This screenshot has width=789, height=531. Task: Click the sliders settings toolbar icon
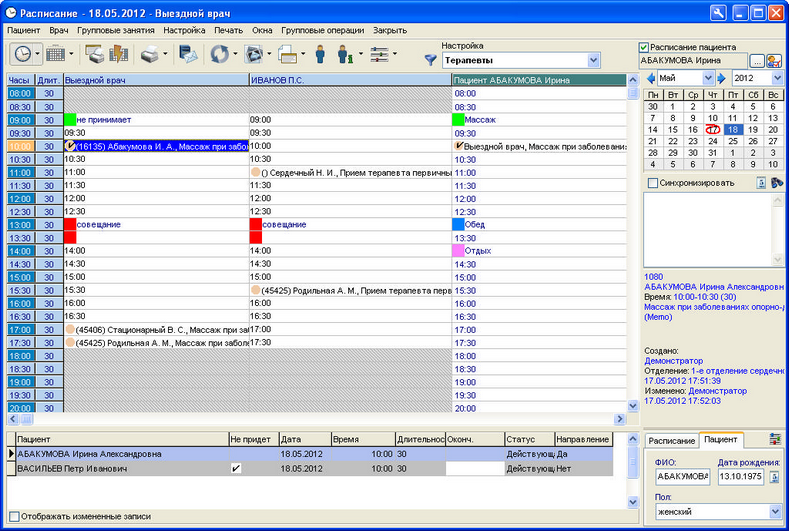click(379, 54)
